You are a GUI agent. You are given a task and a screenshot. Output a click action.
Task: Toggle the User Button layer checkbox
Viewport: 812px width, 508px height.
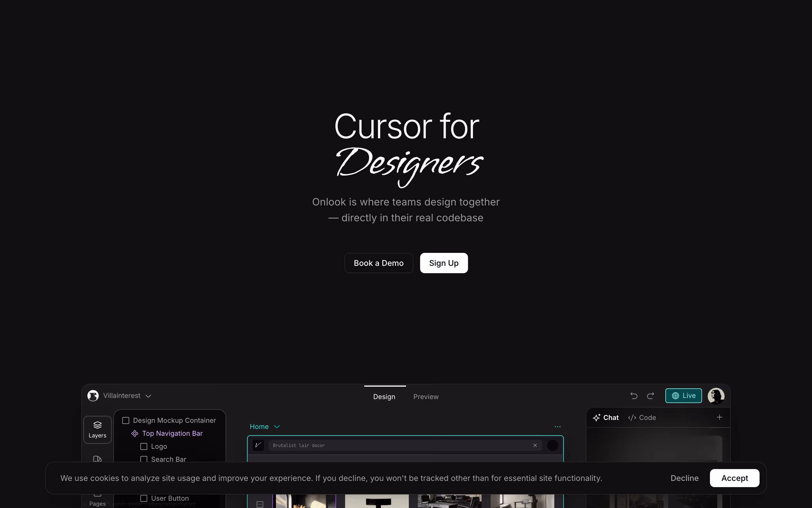(x=144, y=499)
